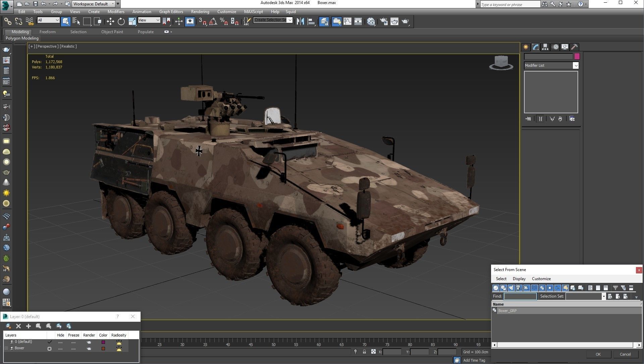
Task: Click the Mirror tool icon
Action: 300,21
